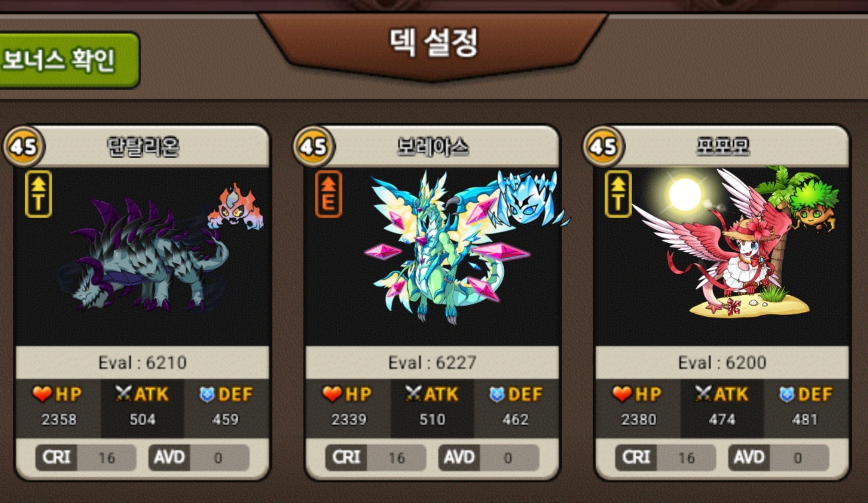868x503 pixels.
Task: Tap the yellow T grade icon on 포포모
Action: (x=618, y=194)
